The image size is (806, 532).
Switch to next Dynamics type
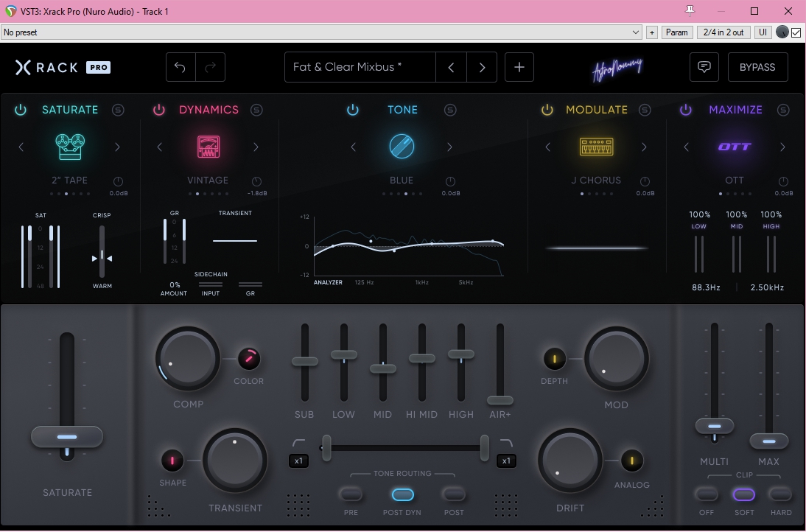[256, 147]
